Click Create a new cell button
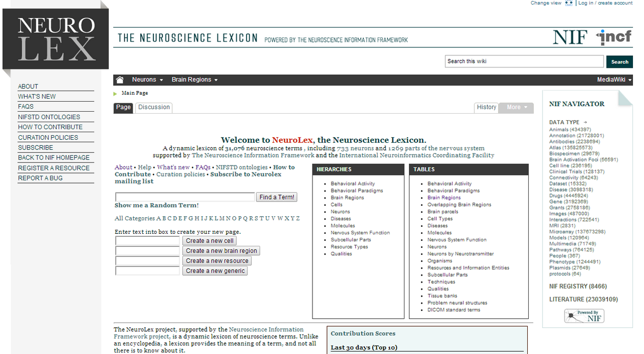644x354 pixels. coord(209,241)
